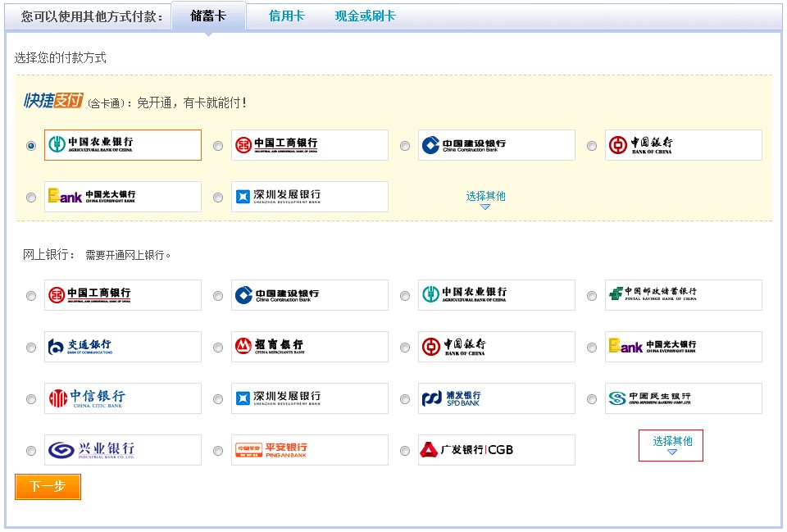Open the 现金或刷卡 tab

[x=365, y=16]
